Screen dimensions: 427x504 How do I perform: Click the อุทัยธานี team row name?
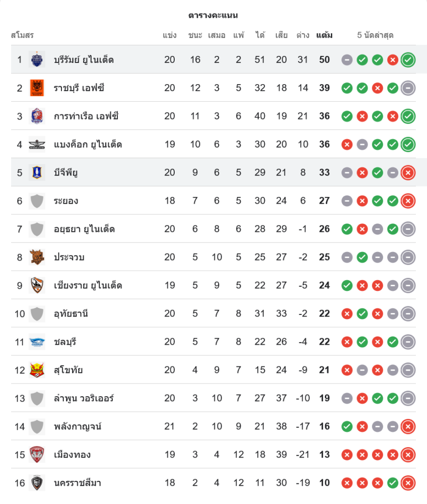(x=71, y=314)
